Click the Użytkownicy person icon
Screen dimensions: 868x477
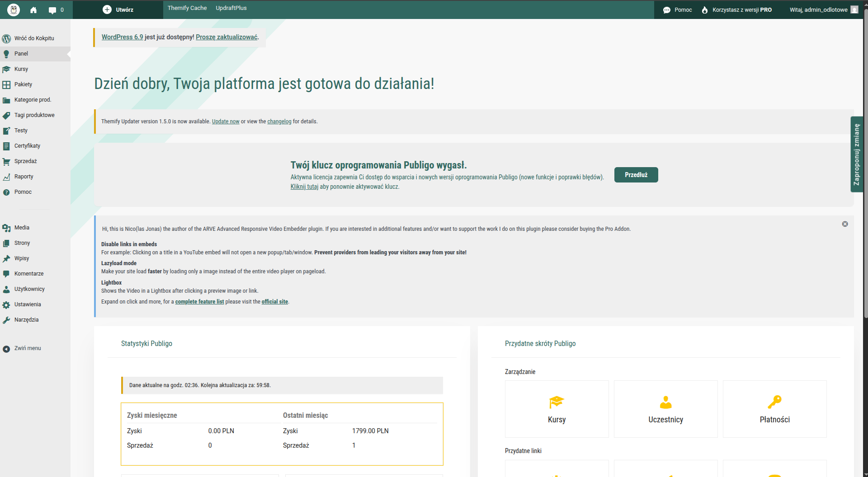pyautogui.click(x=6, y=290)
